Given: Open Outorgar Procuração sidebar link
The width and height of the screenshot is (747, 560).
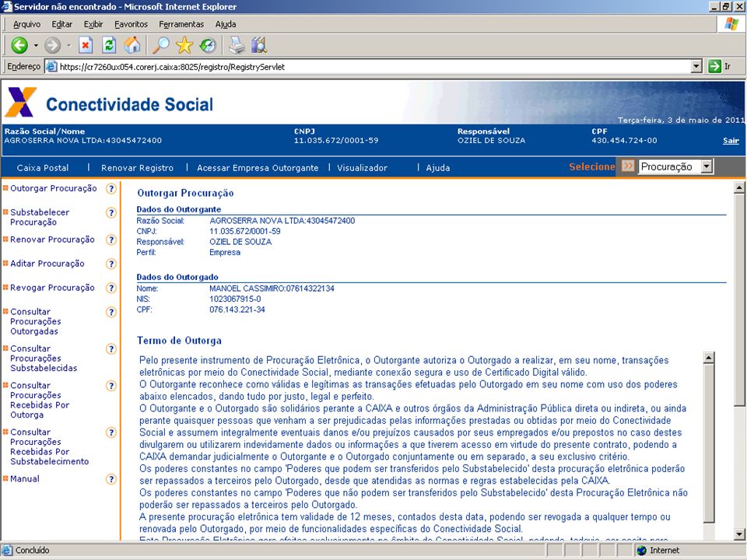Looking at the screenshot, I should pyautogui.click(x=54, y=188).
